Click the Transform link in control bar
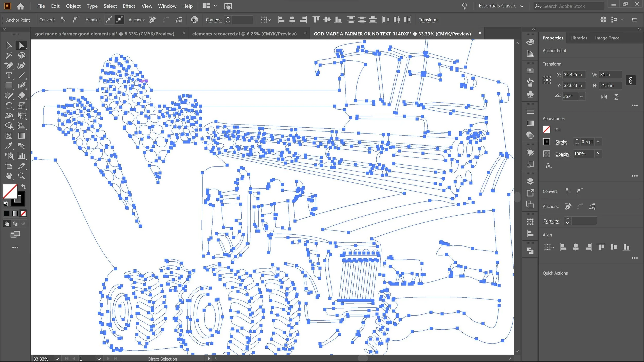Image resolution: width=644 pixels, height=362 pixels. (x=428, y=20)
